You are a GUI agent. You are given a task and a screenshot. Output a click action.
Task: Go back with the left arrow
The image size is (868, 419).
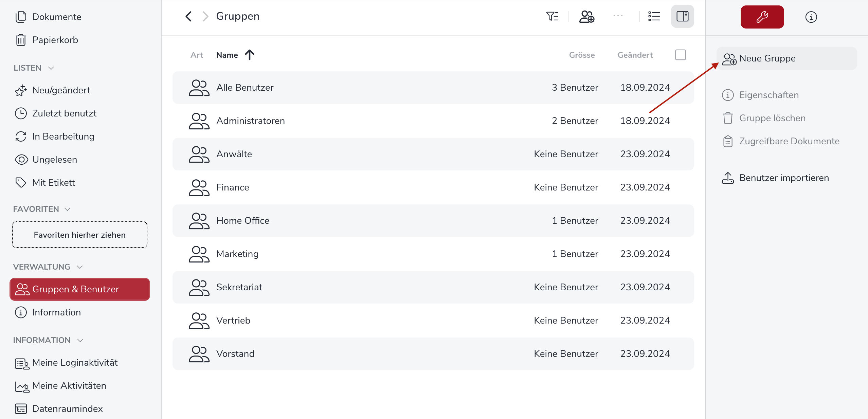click(x=189, y=16)
